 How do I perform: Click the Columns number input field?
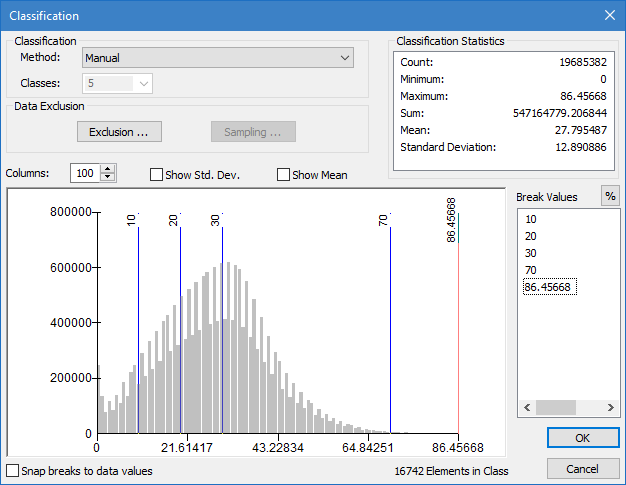click(x=85, y=174)
